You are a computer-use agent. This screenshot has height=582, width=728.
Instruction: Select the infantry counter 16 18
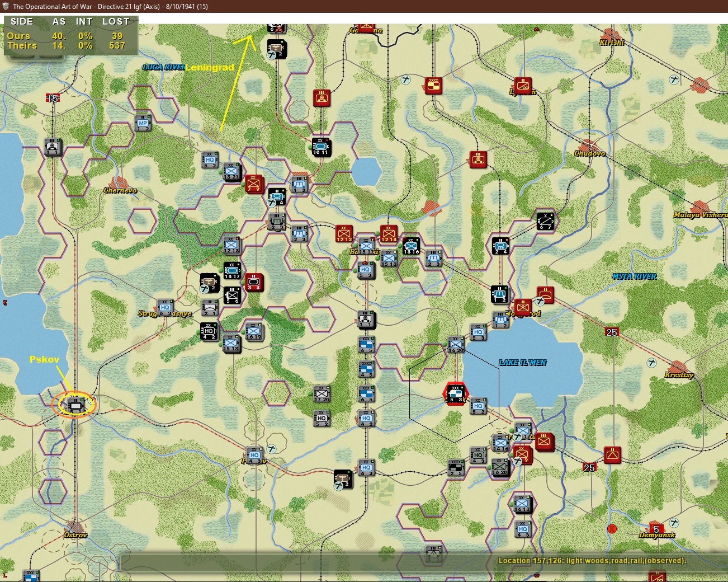pyautogui.click(x=523, y=504)
